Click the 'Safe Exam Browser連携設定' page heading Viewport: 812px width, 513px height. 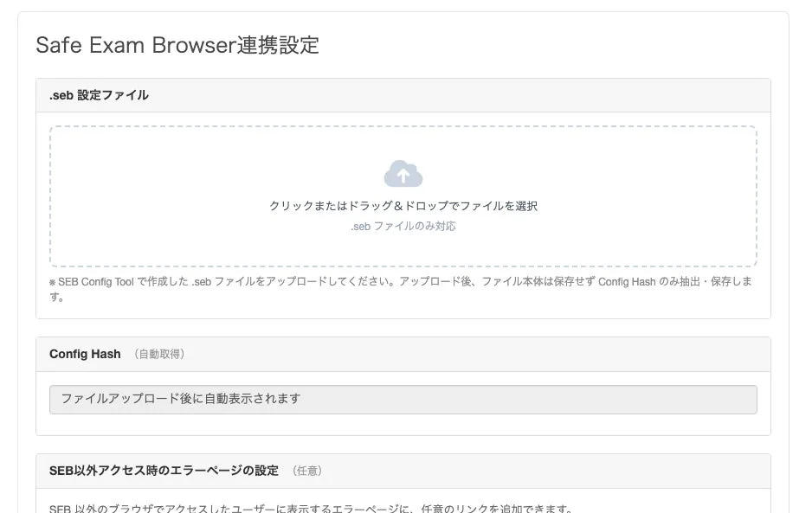[177, 45]
